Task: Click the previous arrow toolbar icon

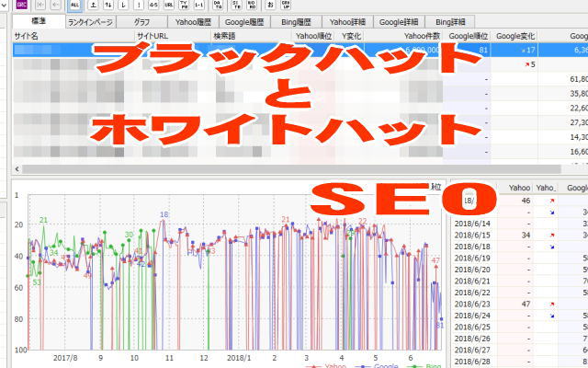Action: pyautogui.click(x=55, y=5)
